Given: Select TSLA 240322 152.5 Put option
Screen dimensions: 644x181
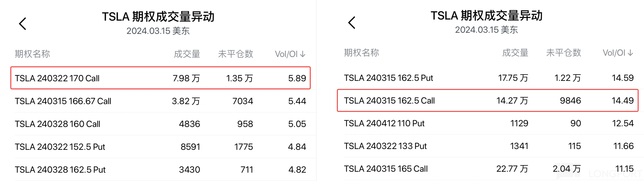Looking at the screenshot, I should coord(160,147).
